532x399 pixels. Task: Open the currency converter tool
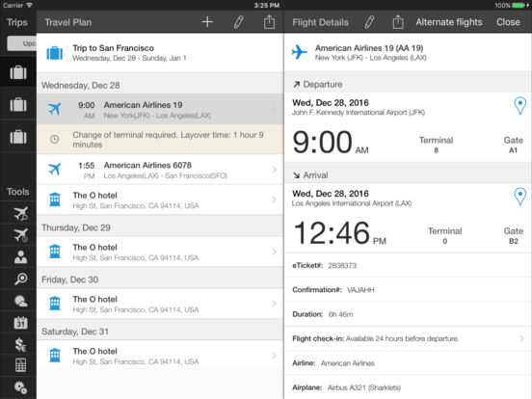pos(20,345)
